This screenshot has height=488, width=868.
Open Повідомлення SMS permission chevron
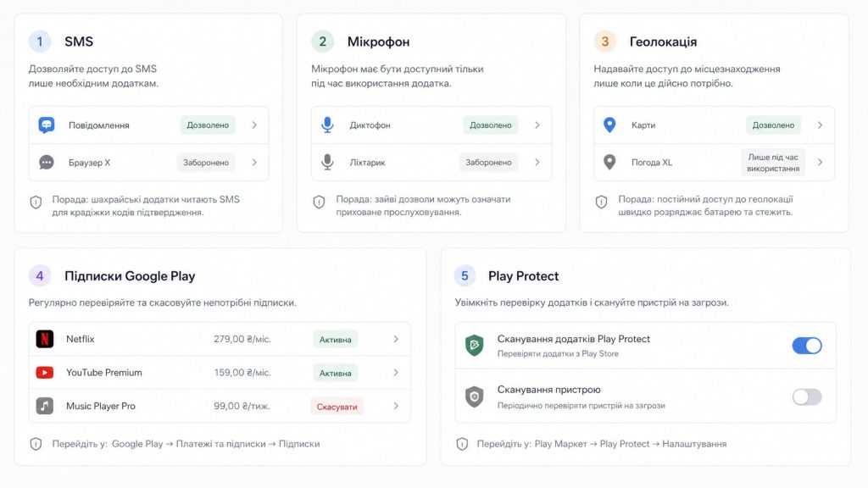(254, 125)
